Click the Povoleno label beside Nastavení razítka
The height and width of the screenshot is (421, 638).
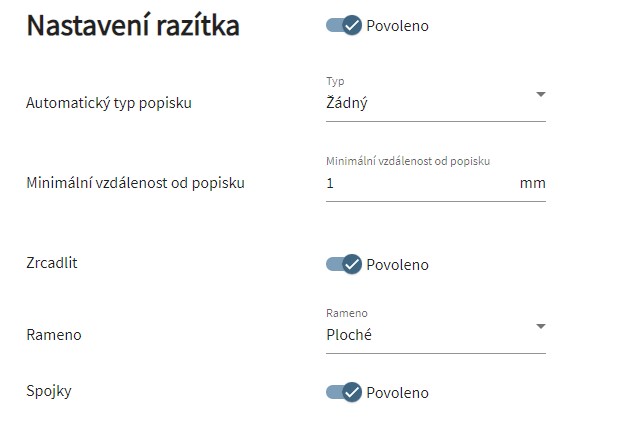[x=397, y=26]
